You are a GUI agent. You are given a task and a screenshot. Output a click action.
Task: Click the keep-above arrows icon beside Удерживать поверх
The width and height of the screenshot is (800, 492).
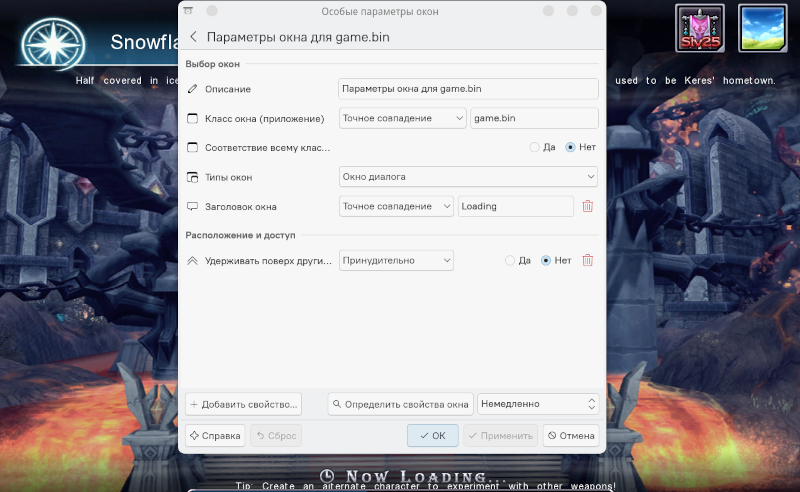coord(192,261)
